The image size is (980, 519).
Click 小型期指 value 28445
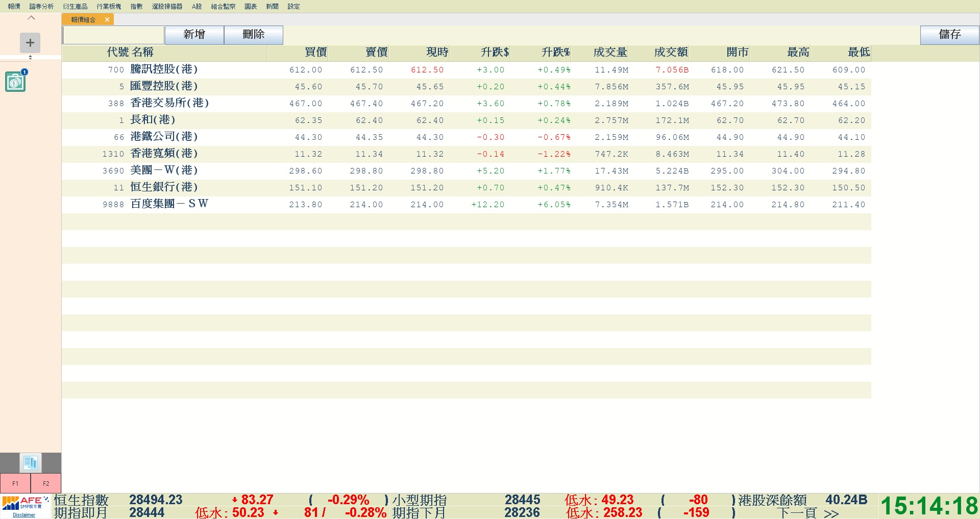point(523,500)
